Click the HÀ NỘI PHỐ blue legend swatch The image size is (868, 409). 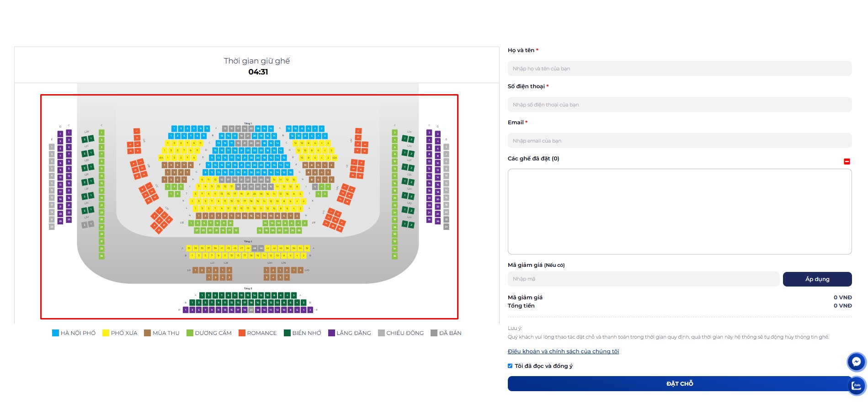[x=56, y=333]
